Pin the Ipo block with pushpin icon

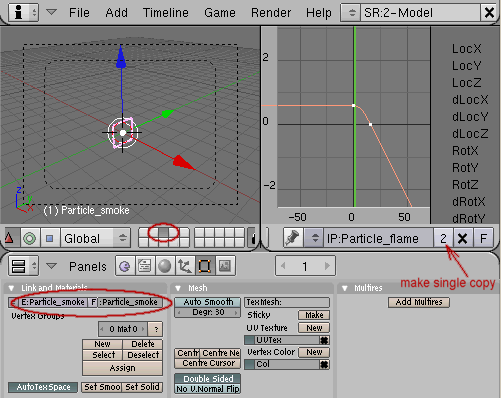293,238
